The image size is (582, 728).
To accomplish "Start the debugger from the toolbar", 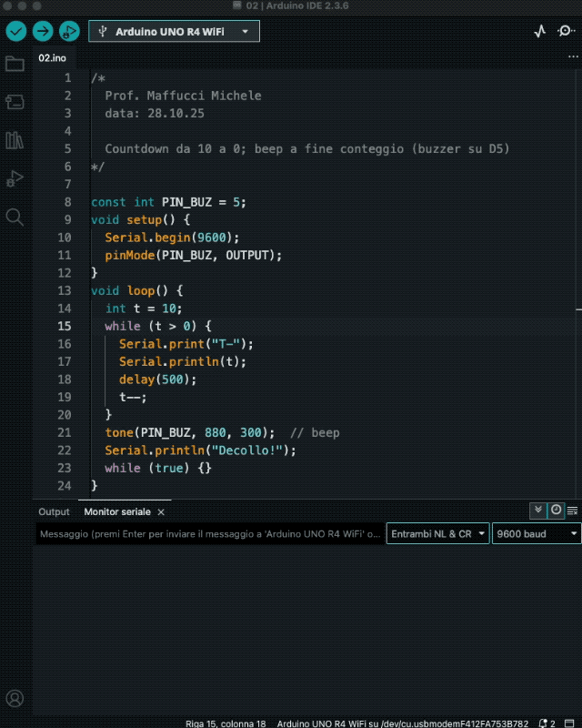I will [x=69, y=31].
